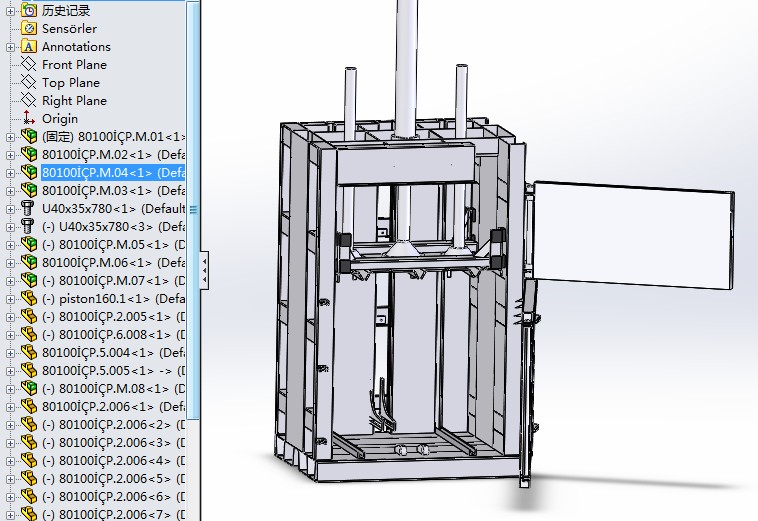The height and width of the screenshot is (521, 758).
Task: Select the 80100İÇP.2.006<6> row text
Action: click(113, 497)
